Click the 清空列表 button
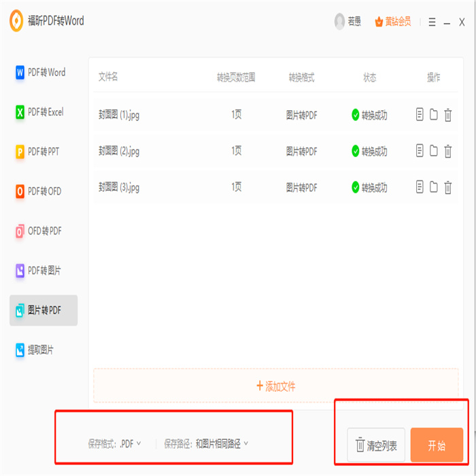The image size is (476, 476). pos(376,446)
